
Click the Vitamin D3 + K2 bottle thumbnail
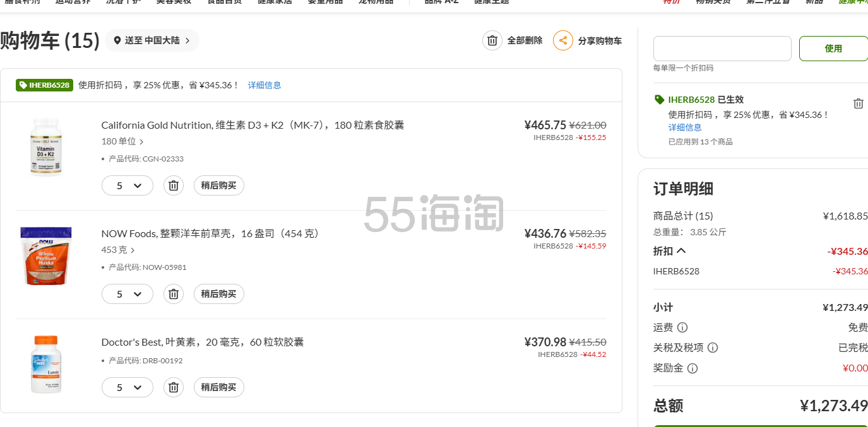[x=45, y=147]
